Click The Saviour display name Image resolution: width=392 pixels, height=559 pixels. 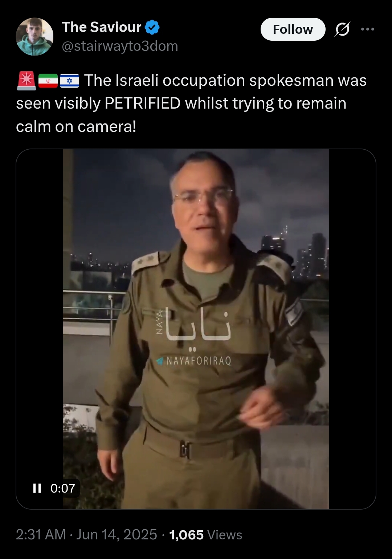102,27
